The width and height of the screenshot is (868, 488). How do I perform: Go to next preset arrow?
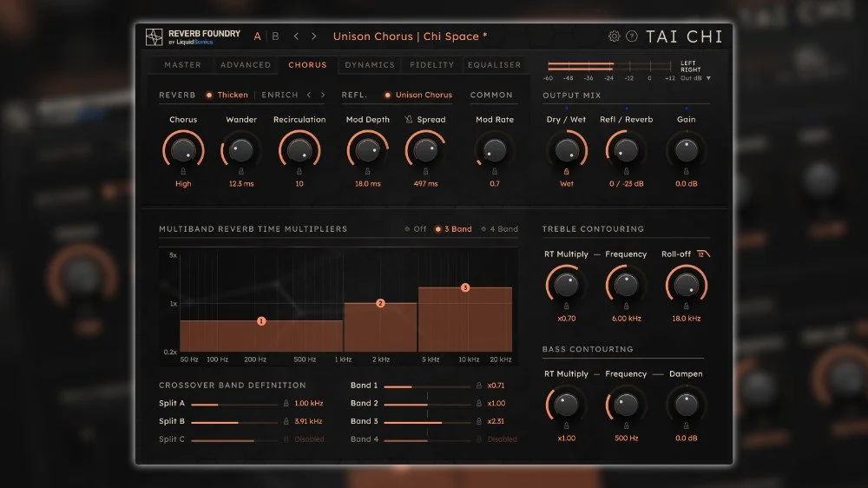click(314, 36)
